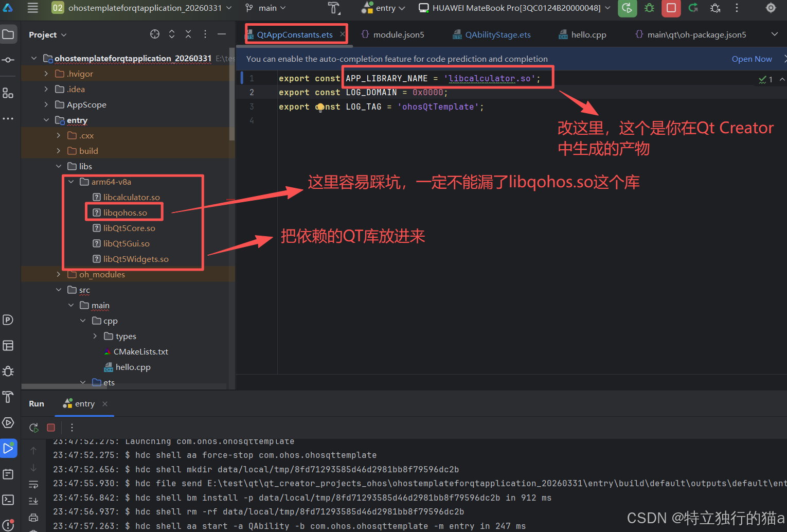Open the IDE settings gear icon
Image resolution: width=787 pixels, height=532 pixels.
771,8
